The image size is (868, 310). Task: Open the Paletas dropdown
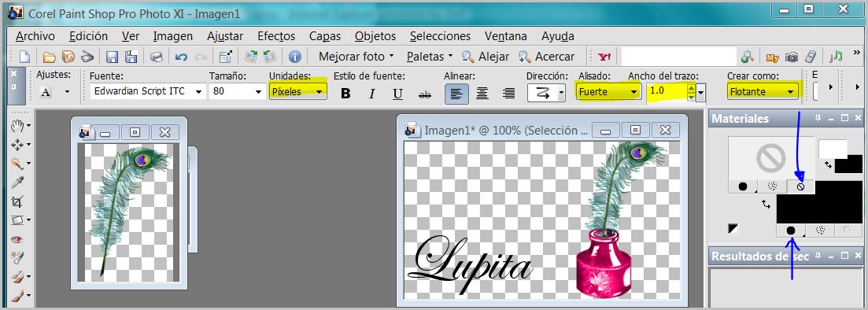[x=430, y=57]
